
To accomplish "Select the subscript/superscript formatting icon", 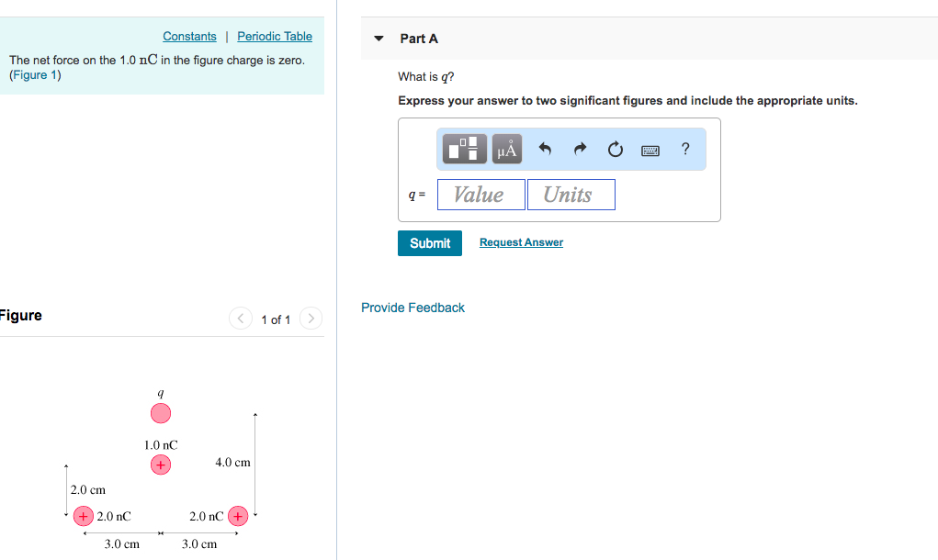I will [462, 148].
